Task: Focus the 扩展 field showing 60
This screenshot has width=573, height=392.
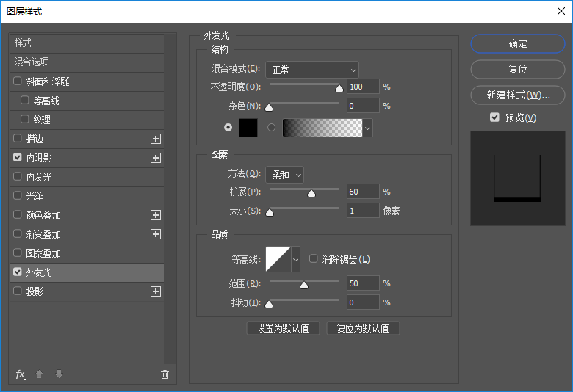Action: 363,192
